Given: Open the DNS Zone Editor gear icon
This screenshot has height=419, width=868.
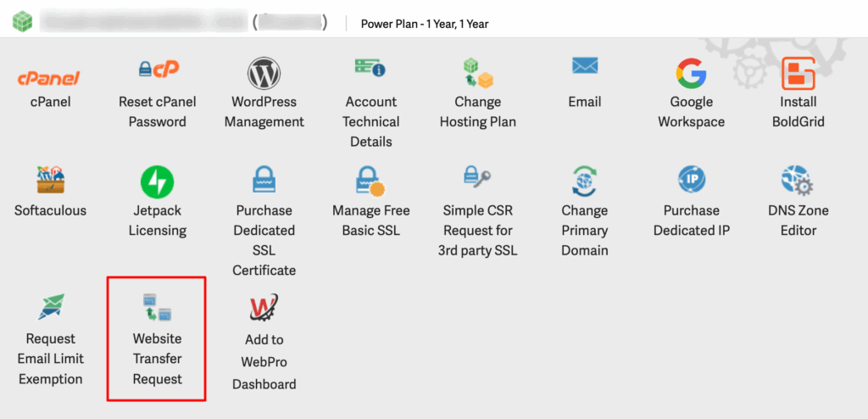Looking at the screenshot, I should point(798,182).
